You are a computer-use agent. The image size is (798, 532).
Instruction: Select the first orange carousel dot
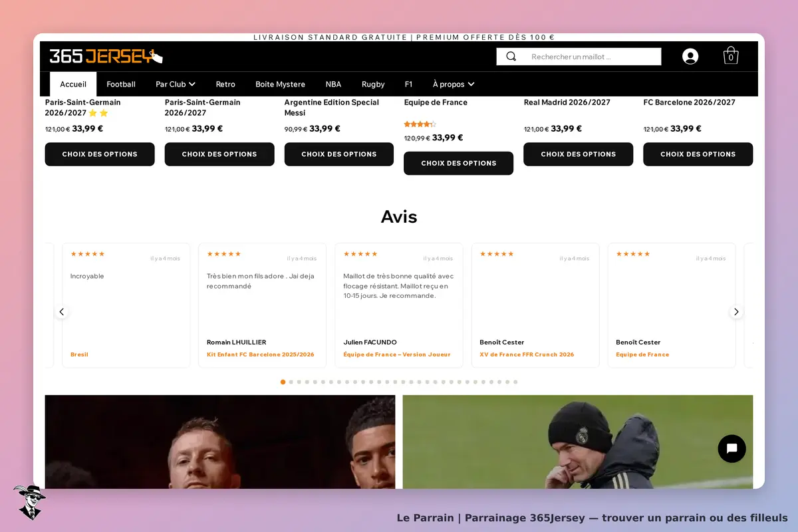point(283,382)
